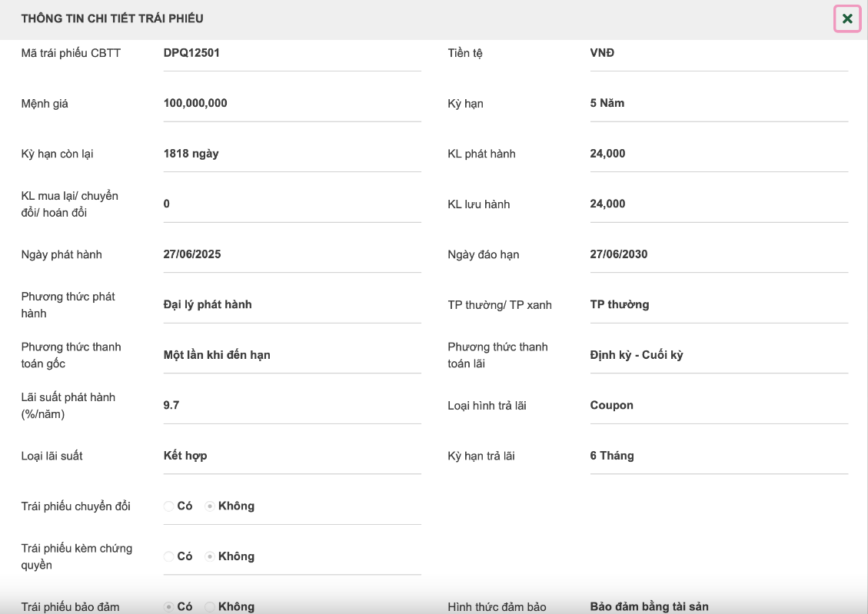868x614 pixels.
Task: Click the Loại lãi suất value Kết hợp
Action: pos(185,456)
